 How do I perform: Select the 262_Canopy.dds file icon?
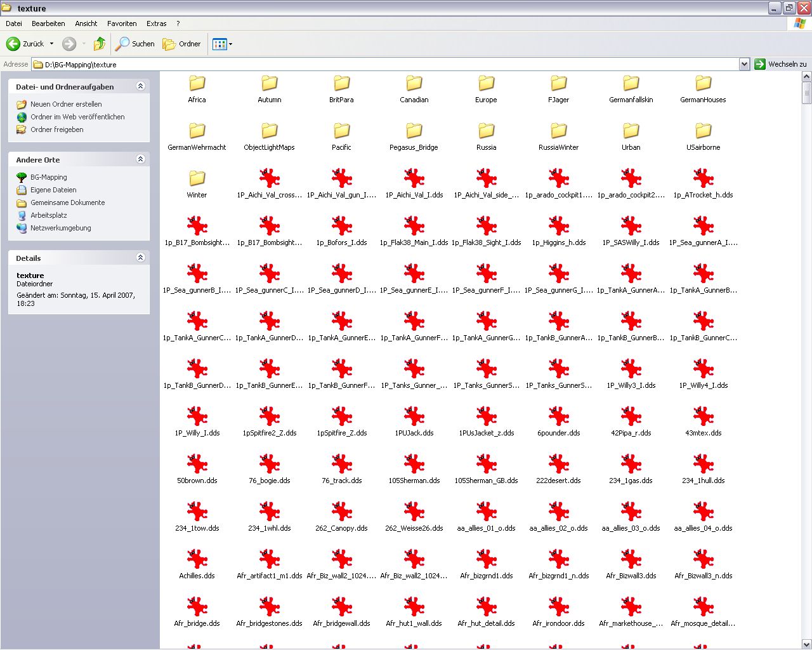pyautogui.click(x=341, y=512)
